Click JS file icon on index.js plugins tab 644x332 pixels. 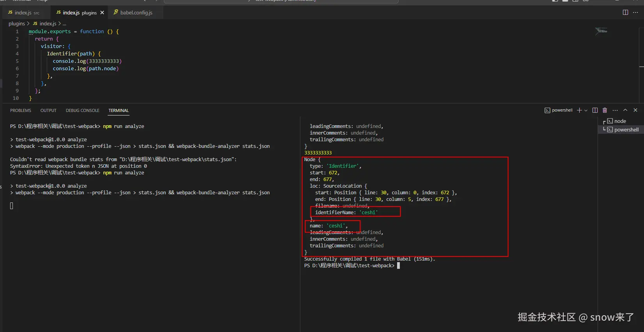[59, 12]
